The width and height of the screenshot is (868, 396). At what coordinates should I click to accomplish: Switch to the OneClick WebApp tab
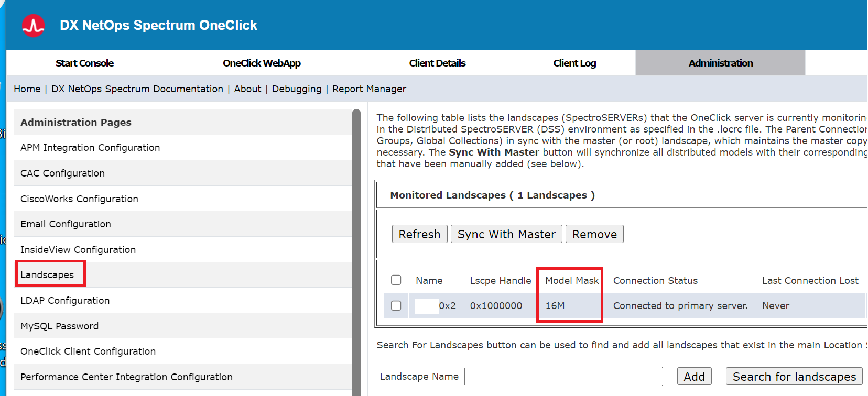click(262, 63)
